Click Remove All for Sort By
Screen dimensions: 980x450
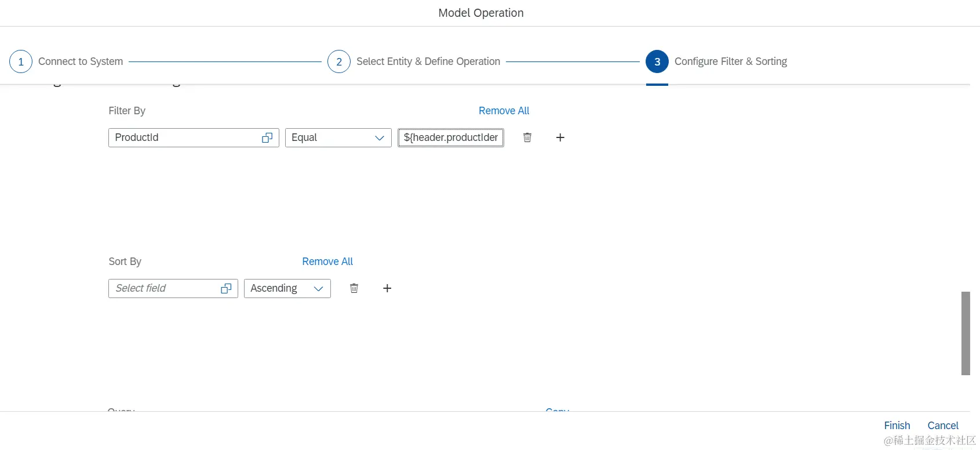tap(327, 262)
